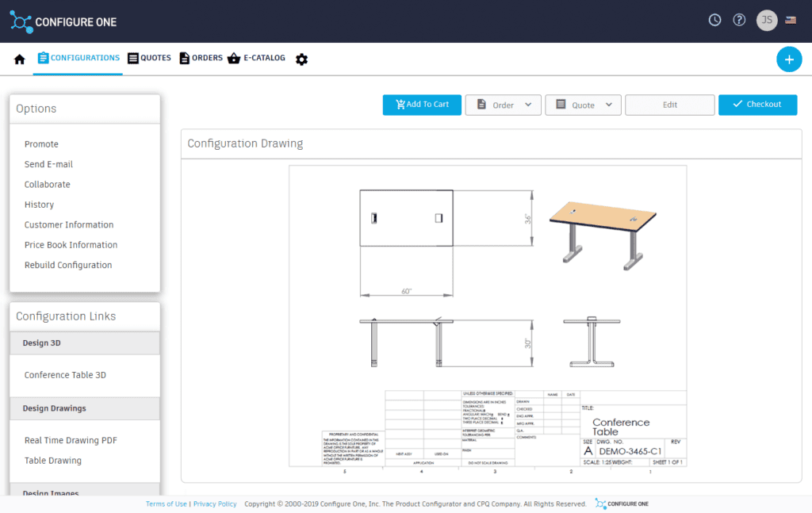
Task: Select the Send E-mail option
Action: tap(48, 164)
